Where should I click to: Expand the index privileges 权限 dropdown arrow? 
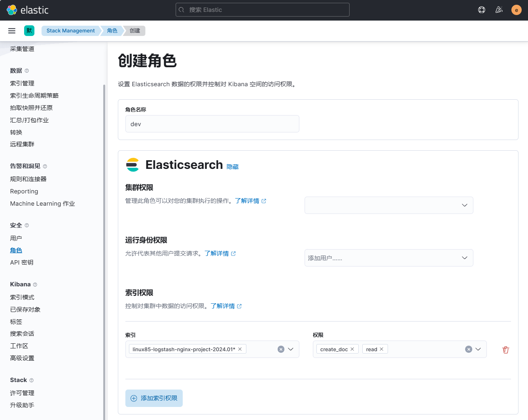coord(478,349)
